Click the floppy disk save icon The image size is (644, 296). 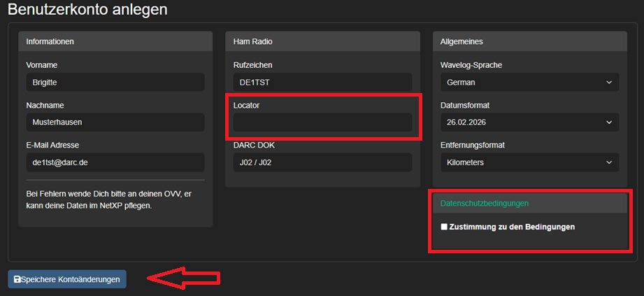[17, 279]
